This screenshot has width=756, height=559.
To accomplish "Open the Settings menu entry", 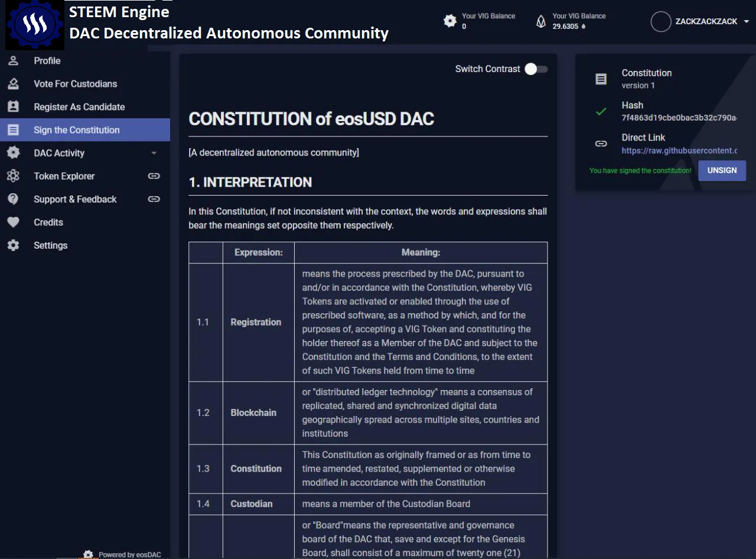I will (85, 245).
